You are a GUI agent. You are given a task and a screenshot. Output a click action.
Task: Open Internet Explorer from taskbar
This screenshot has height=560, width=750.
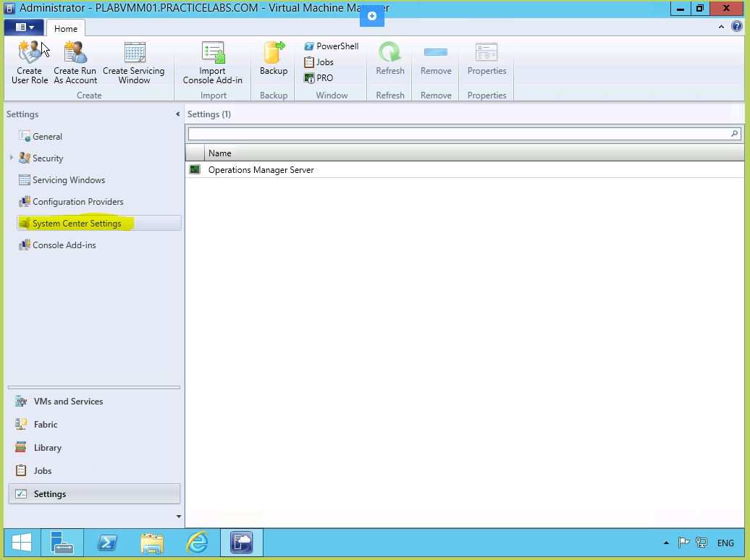click(197, 543)
